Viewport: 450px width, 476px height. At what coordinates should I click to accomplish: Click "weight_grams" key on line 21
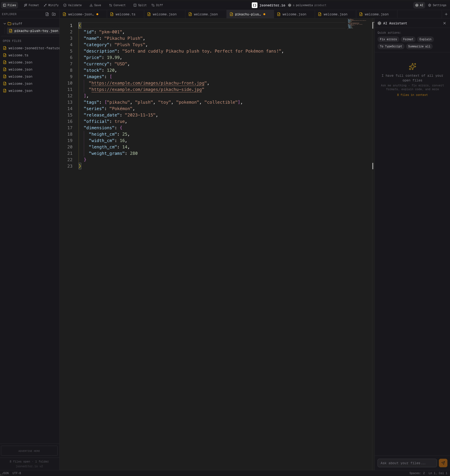click(107, 153)
